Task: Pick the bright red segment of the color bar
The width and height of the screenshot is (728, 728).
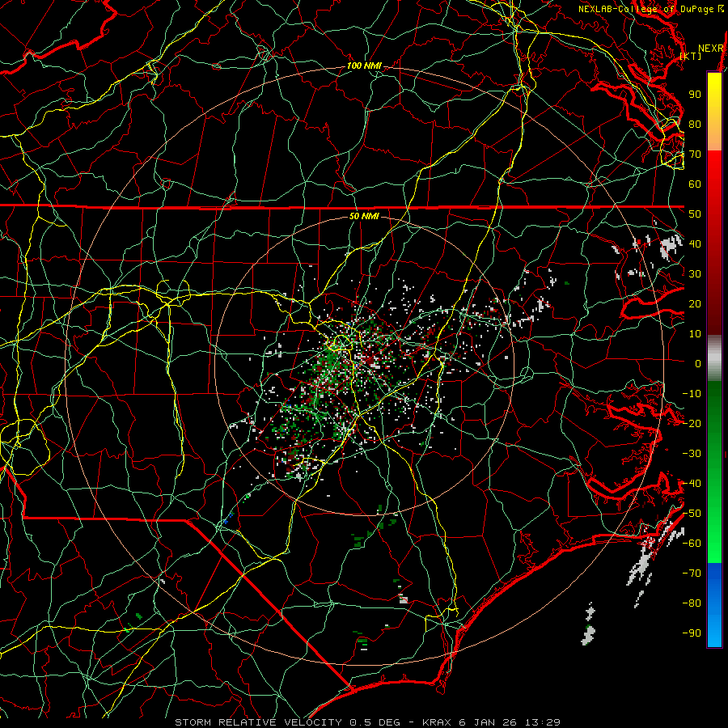Action: (x=714, y=171)
